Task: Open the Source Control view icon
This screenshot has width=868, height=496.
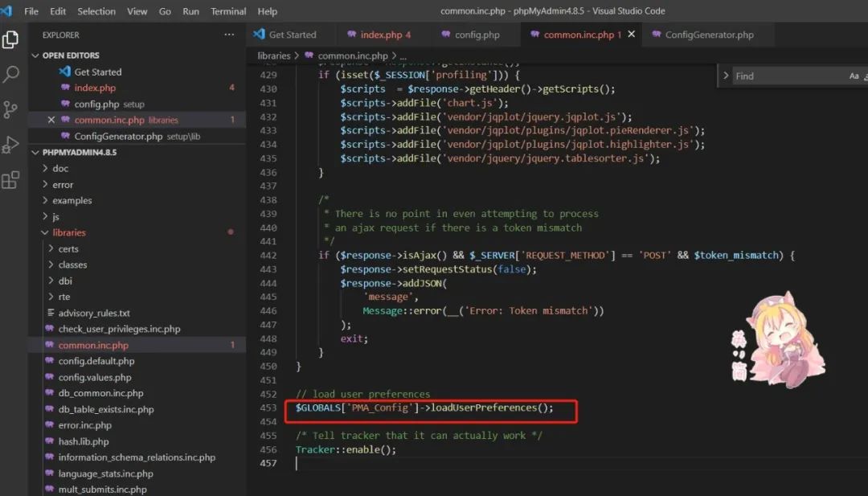Action: coord(10,109)
